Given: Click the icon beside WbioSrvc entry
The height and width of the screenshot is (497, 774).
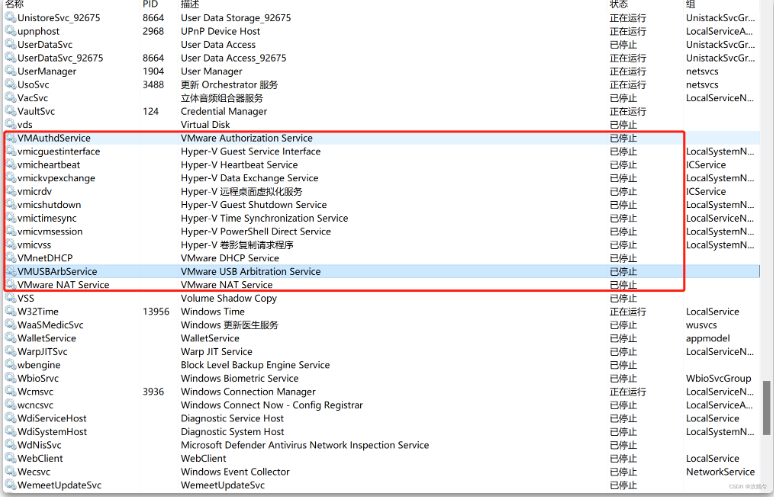Looking at the screenshot, I should coord(10,379).
